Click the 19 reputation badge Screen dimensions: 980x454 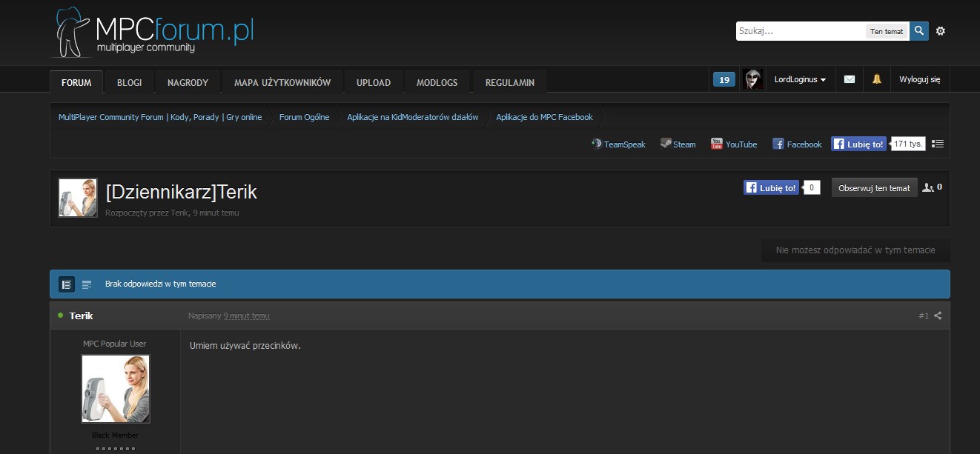(x=724, y=79)
